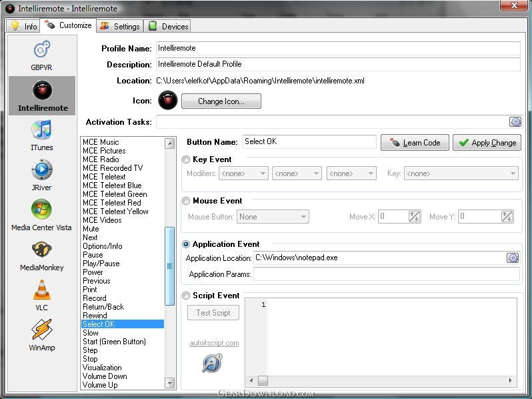Select 'MCE Recorded TV' list item
Viewport: 532px width, 399px height.
[113, 168]
